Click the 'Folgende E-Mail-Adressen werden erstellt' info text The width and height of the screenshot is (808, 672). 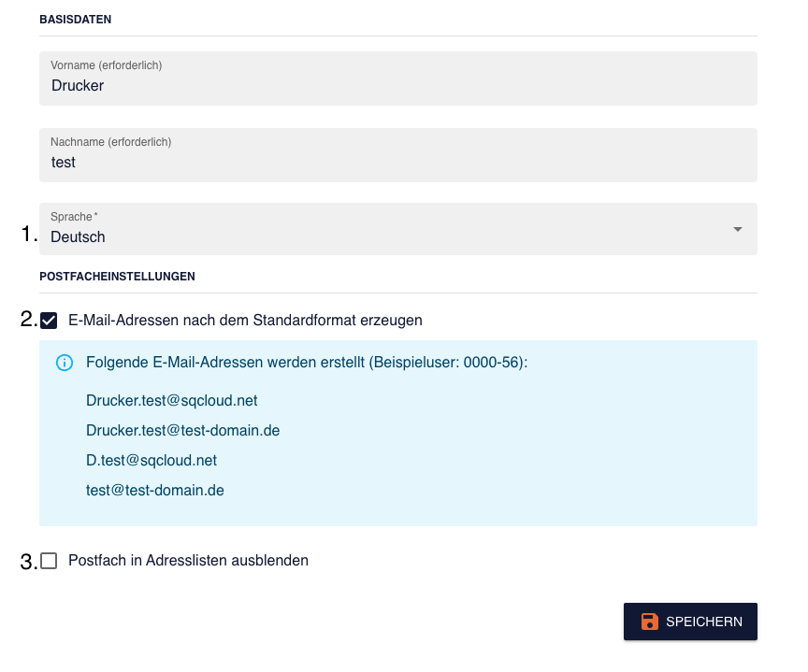coord(307,362)
